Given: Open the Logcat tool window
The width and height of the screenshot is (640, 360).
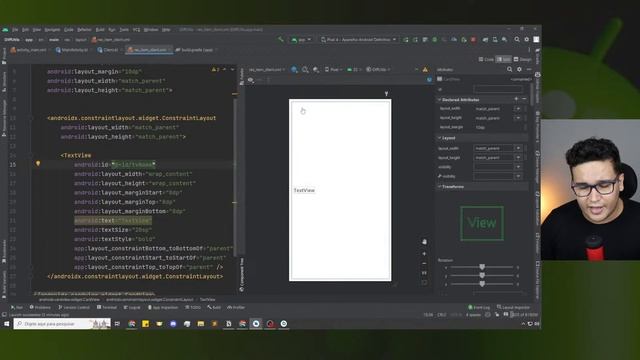Looking at the screenshot, I should pos(132,307).
